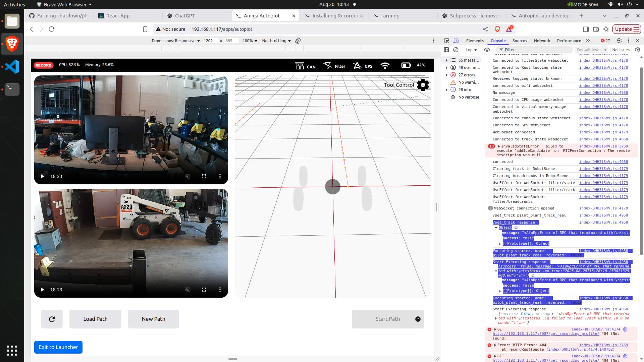Image resolution: width=644 pixels, height=362 pixels.
Task: Click the Load Path button
Action: coord(95,319)
